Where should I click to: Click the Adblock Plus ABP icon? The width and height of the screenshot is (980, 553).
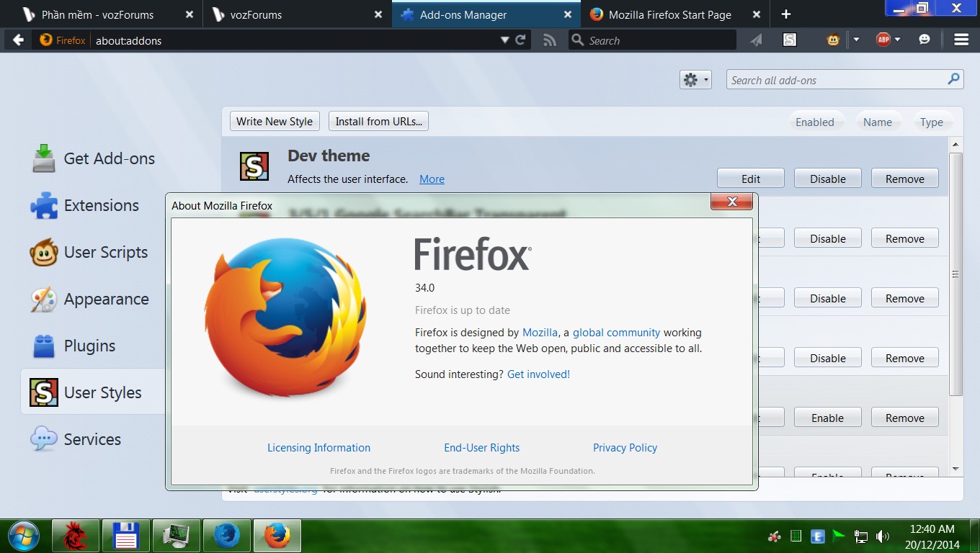[883, 40]
